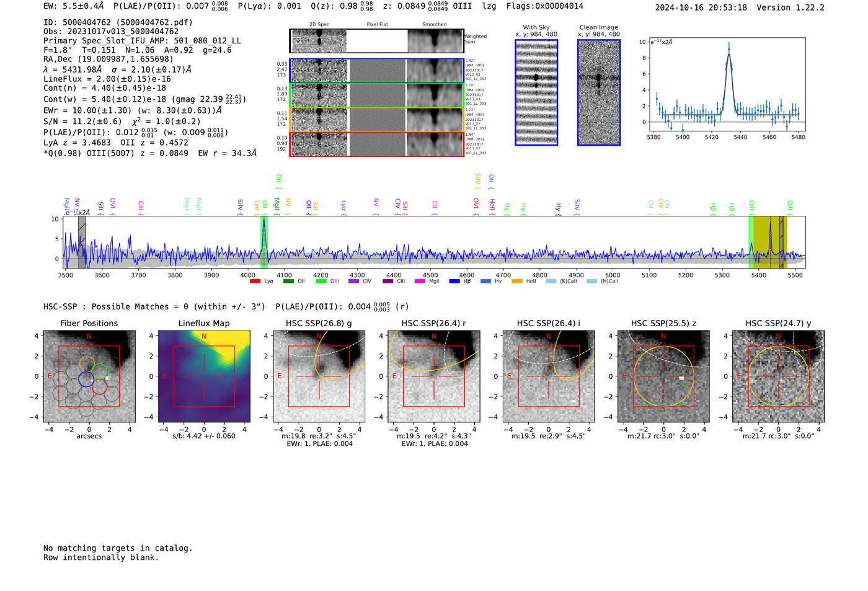
Task: Click the '2D Spec' column header
Action: pos(319,25)
